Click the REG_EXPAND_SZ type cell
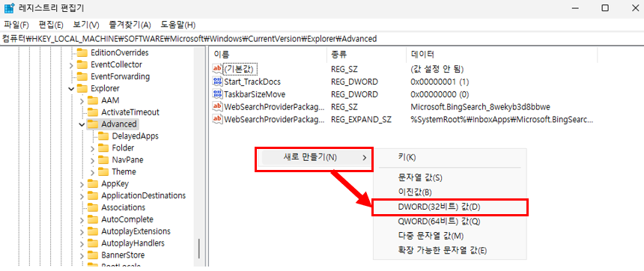This screenshot has height=271, width=644. (x=361, y=120)
